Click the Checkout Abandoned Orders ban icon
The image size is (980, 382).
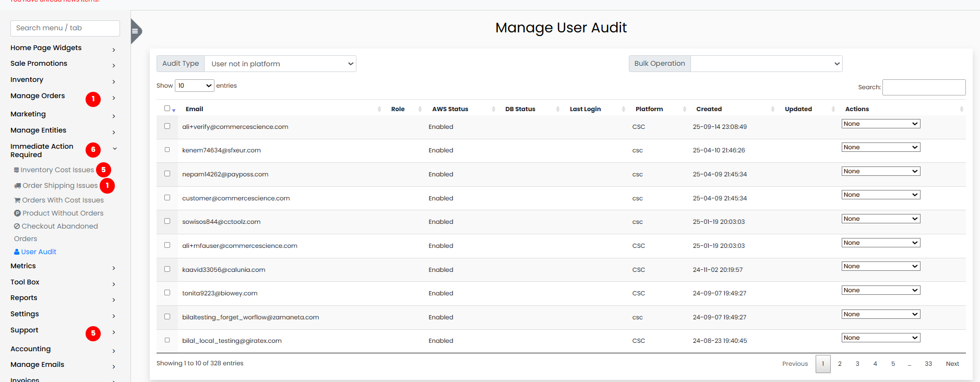pos(17,226)
